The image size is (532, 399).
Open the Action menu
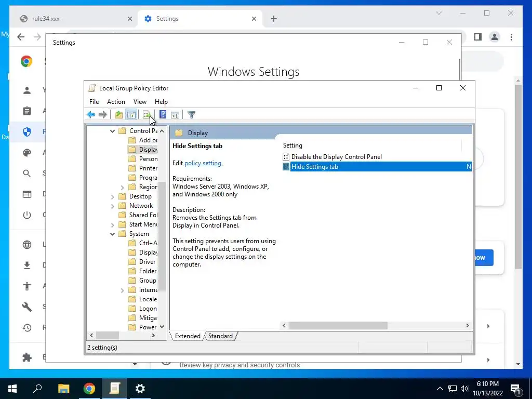point(116,102)
